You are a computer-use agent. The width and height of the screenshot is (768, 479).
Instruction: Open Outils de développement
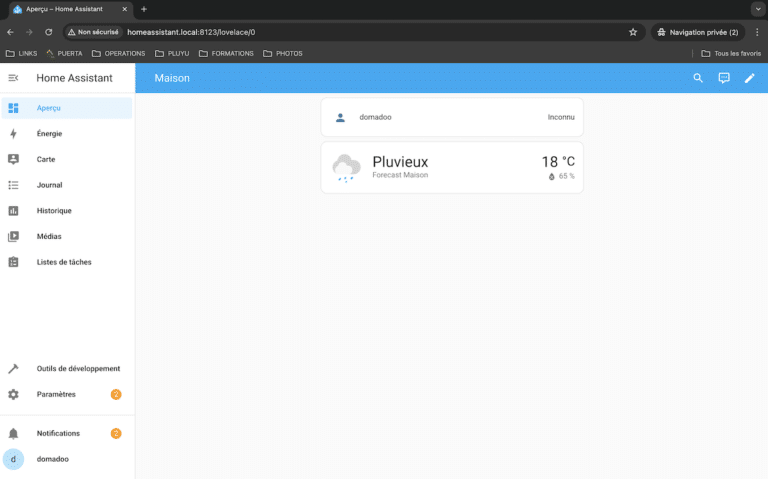click(x=67, y=368)
